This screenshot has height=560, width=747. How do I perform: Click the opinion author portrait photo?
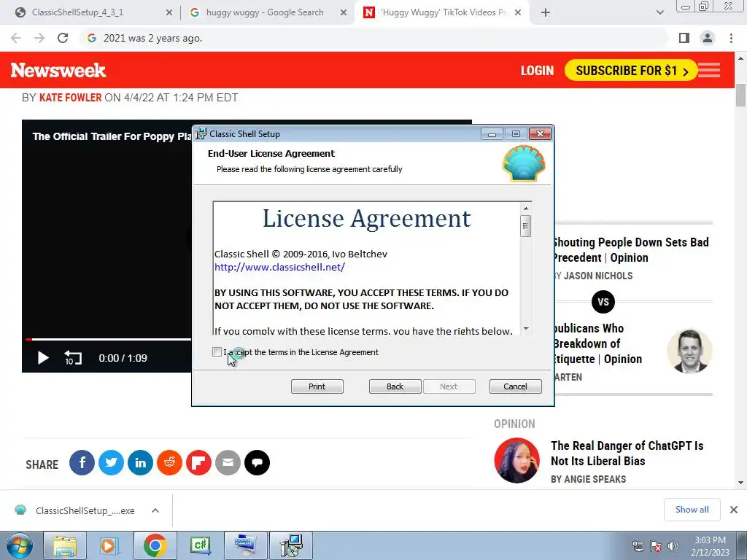689,351
